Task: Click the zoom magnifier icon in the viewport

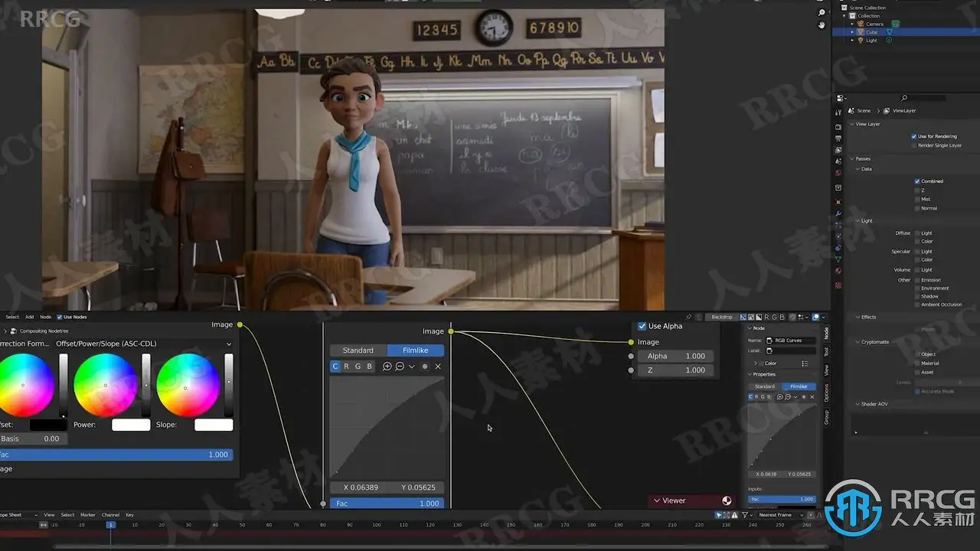Action: point(822,13)
